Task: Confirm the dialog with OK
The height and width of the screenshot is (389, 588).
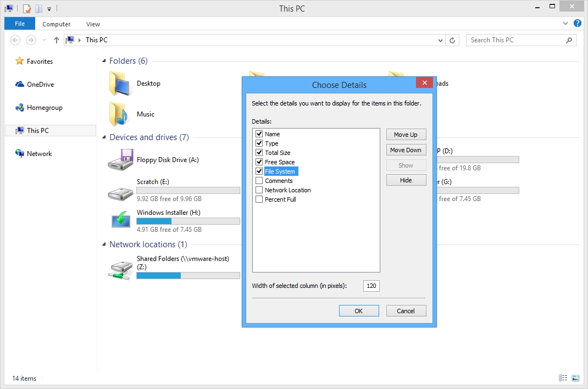Action: tap(359, 310)
